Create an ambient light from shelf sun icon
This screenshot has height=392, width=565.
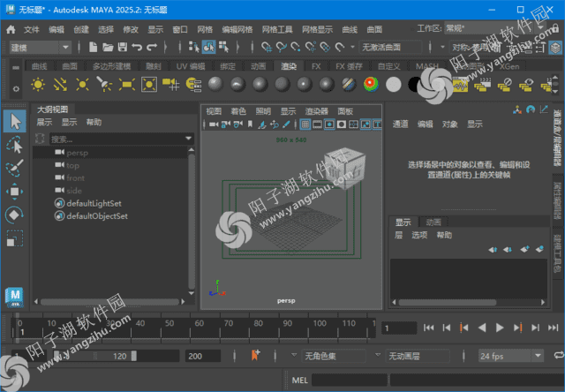coord(38,84)
